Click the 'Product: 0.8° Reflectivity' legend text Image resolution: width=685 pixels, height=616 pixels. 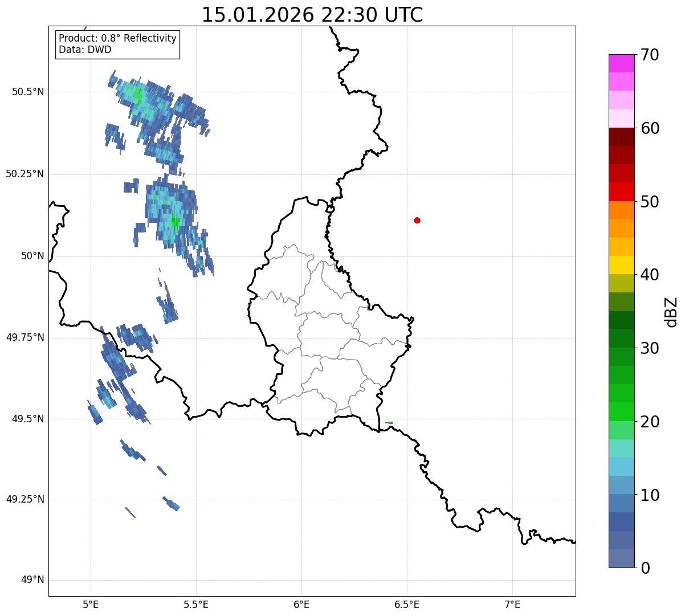(x=118, y=38)
